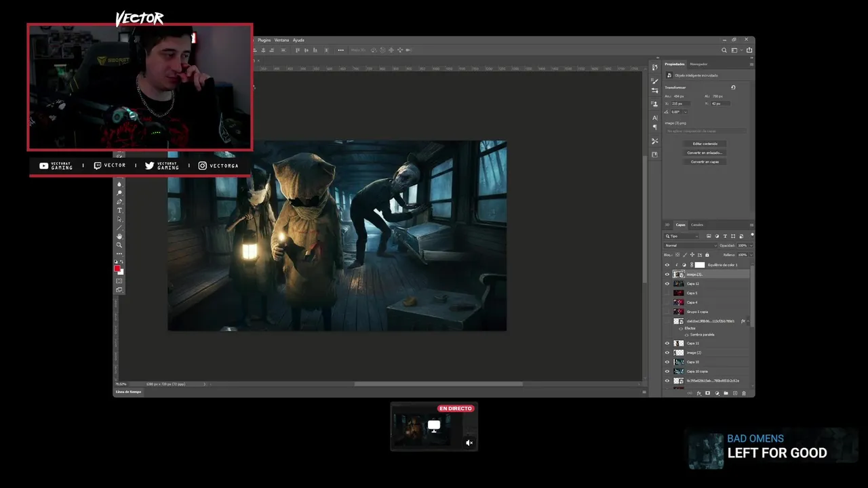Image resolution: width=868 pixels, height=488 pixels.
Task: Open the History panel icon
Action: click(655, 68)
